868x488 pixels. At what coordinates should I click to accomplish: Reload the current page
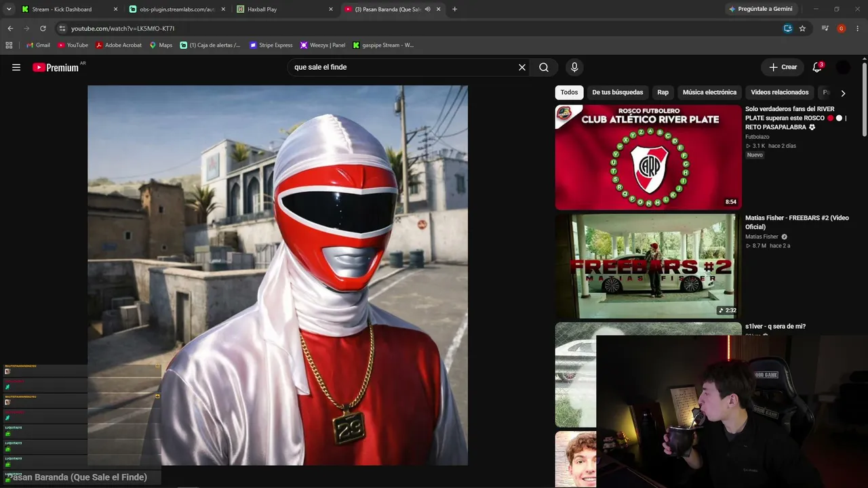(x=43, y=28)
